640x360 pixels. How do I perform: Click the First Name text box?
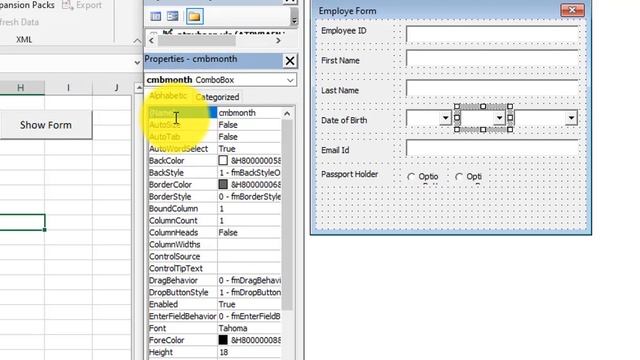click(492, 58)
